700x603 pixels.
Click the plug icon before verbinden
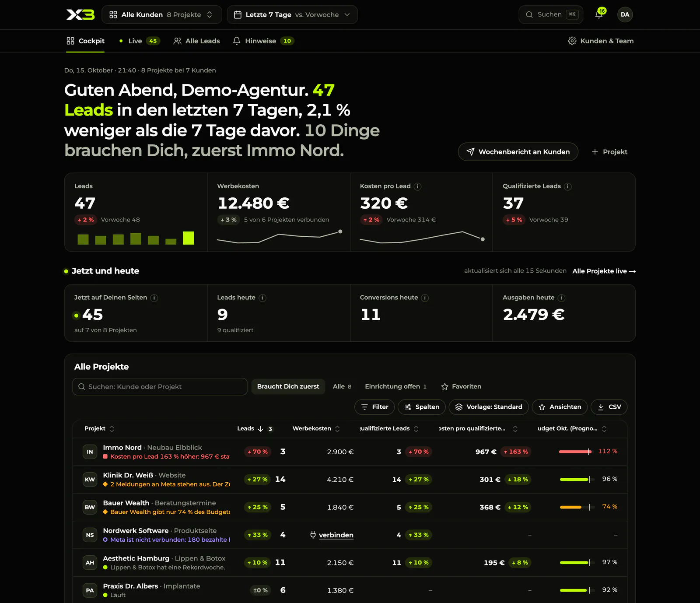click(x=313, y=535)
